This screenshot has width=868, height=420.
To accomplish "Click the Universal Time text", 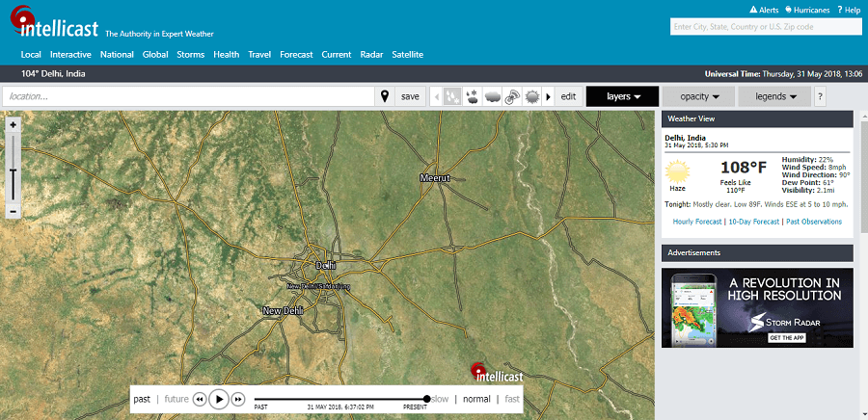I will (783, 73).
